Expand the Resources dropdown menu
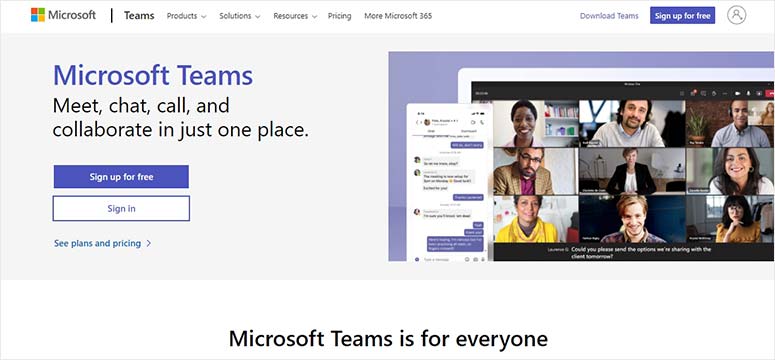775x360 pixels. (295, 16)
